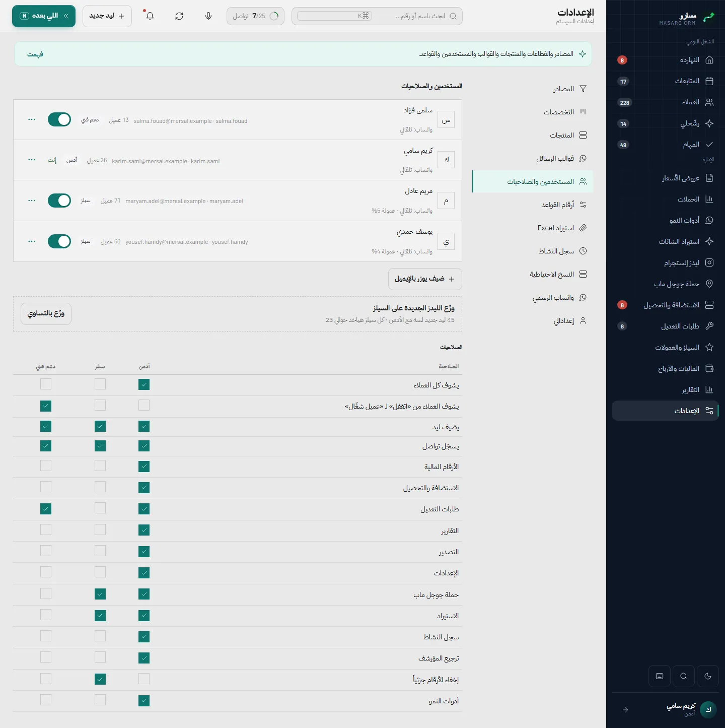
Task: Open طلبات التعديل wrench icon
Action: pos(709,326)
